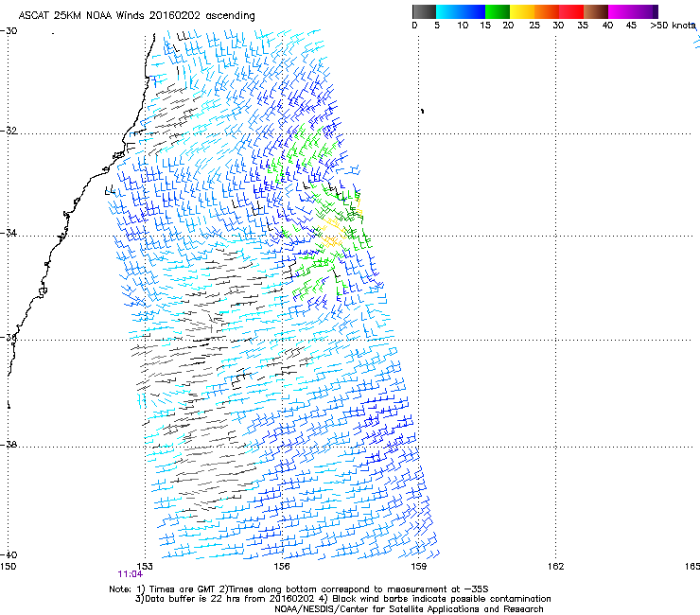The height and width of the screenshot is (615, 700).
Task: Click the latitude label '-34' on the left axis
Action: point(9,233)
